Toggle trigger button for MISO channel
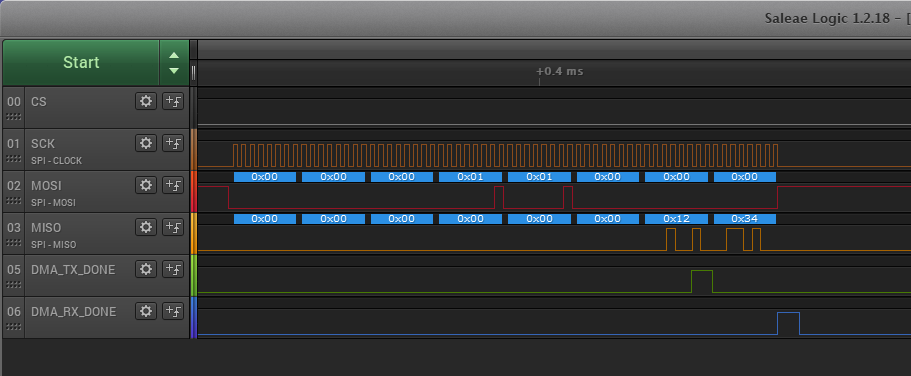The image size is (911, 376). 173,227
